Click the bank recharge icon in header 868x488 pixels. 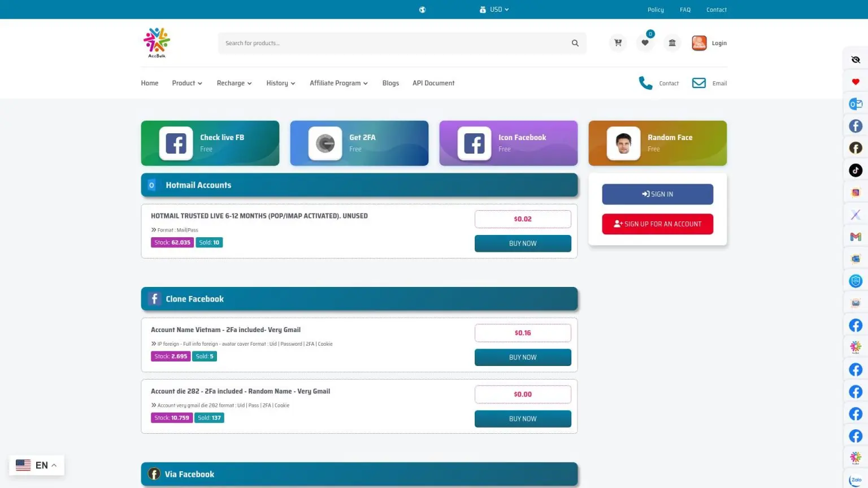(x=672, y=43)
